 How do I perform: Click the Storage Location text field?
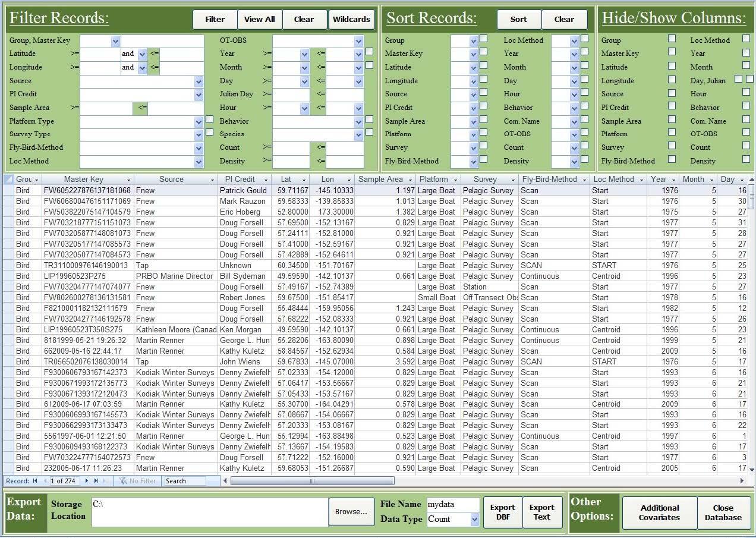point(210,512)
